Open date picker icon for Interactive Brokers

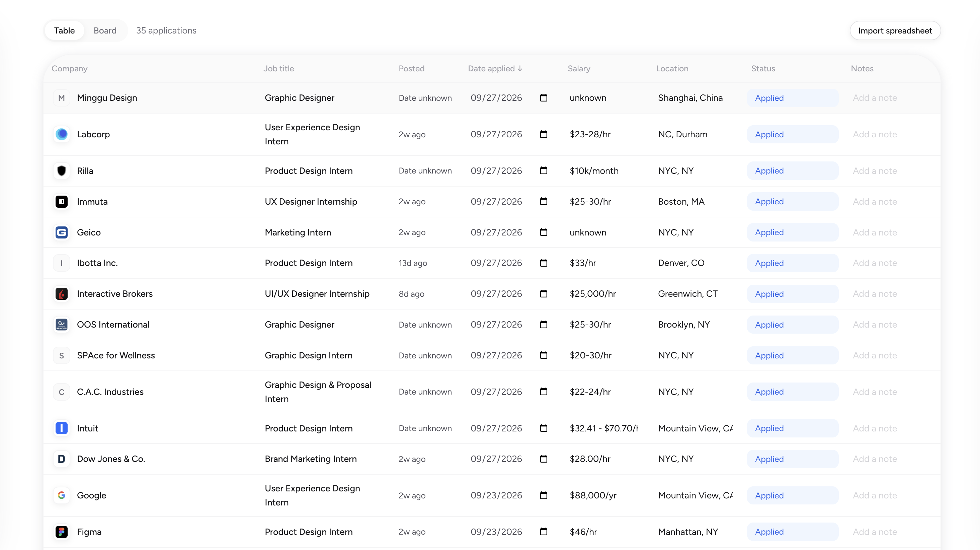click(544, 294)
